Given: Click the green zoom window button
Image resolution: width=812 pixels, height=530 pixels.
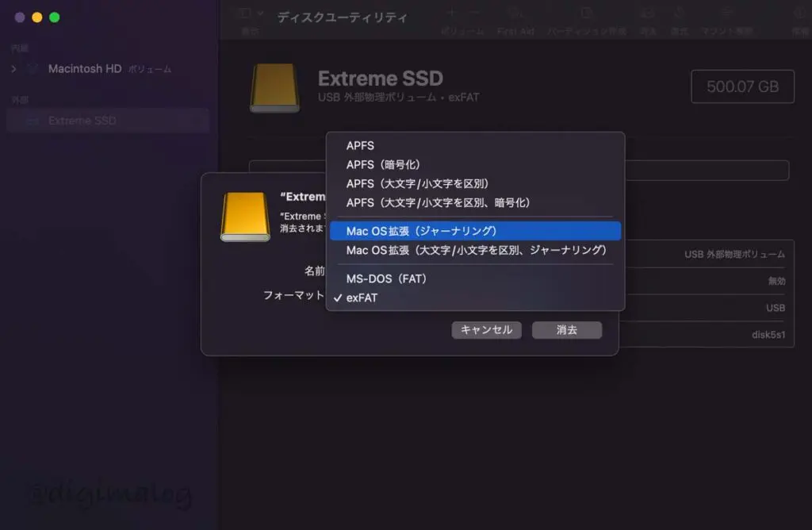Looking at the screenshot, I should click(55, 17).
